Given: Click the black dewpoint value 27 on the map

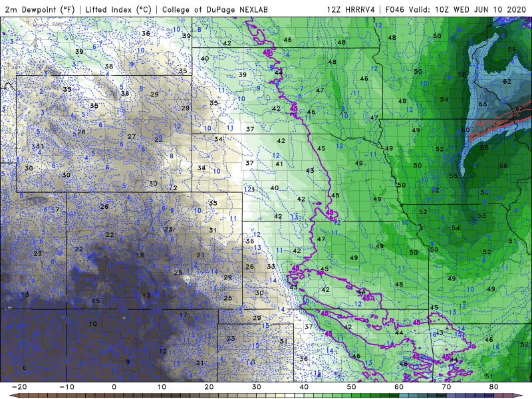Looking at the screenshot, I should (132, 136).
